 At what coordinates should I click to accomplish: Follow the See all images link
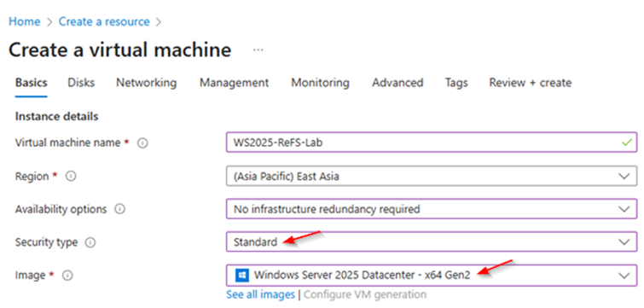point(260,294)
